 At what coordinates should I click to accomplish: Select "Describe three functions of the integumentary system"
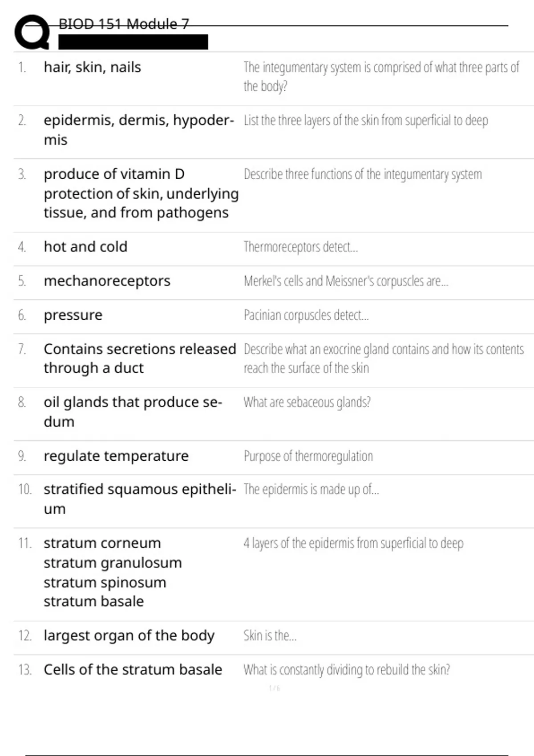coord(362,174)
